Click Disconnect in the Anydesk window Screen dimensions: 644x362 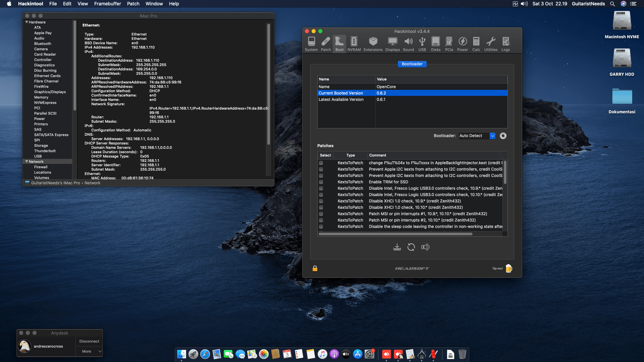pyautogui.click(x=89, y=341)
